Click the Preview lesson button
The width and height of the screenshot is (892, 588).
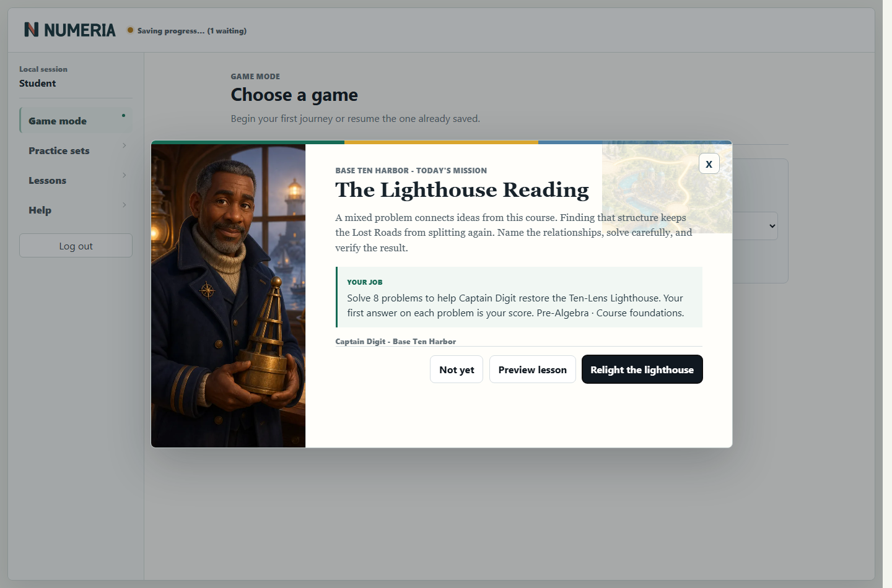click(x=533, y=370)
